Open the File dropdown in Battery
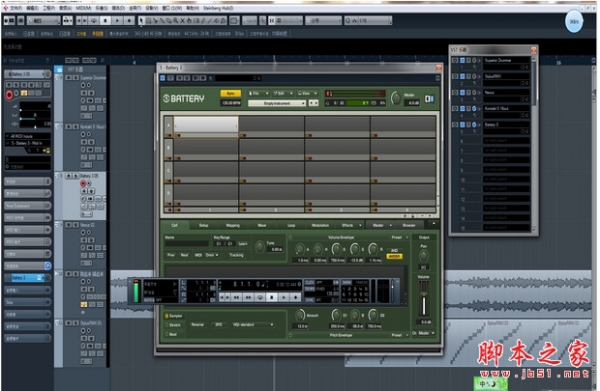Image resolution: width=600 pixels, height=391 pixels. tap(259, 93)
